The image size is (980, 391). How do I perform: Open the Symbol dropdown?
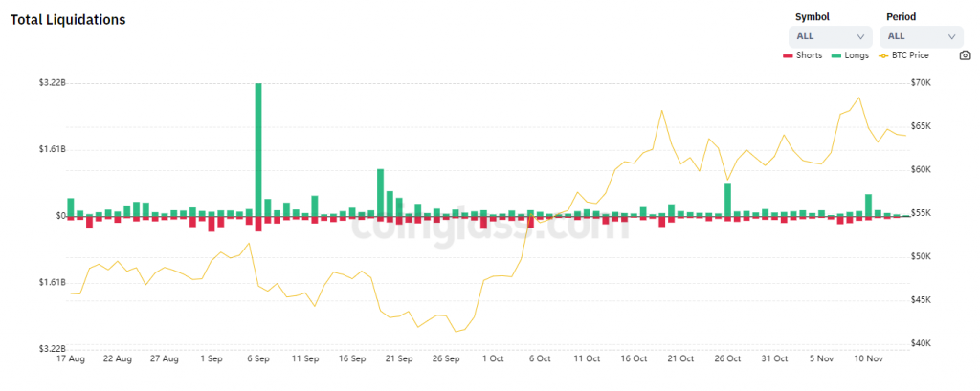830,37
